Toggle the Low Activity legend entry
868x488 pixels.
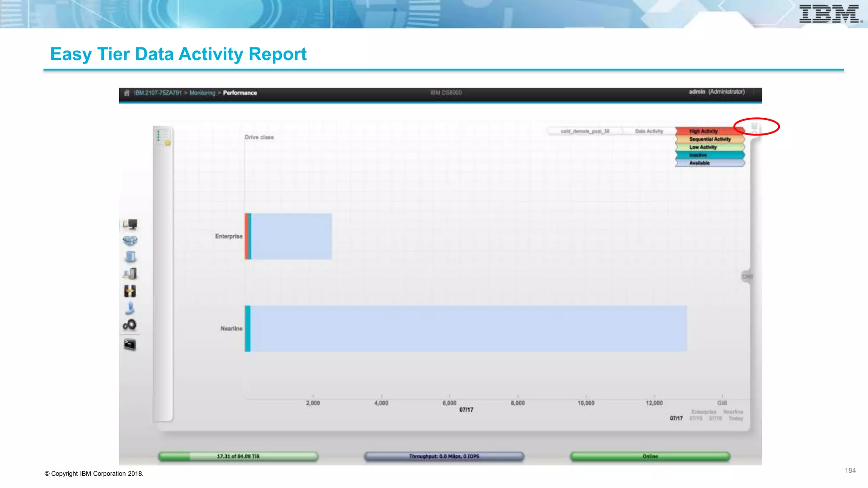pyautogui.click(x=710, y=147)
